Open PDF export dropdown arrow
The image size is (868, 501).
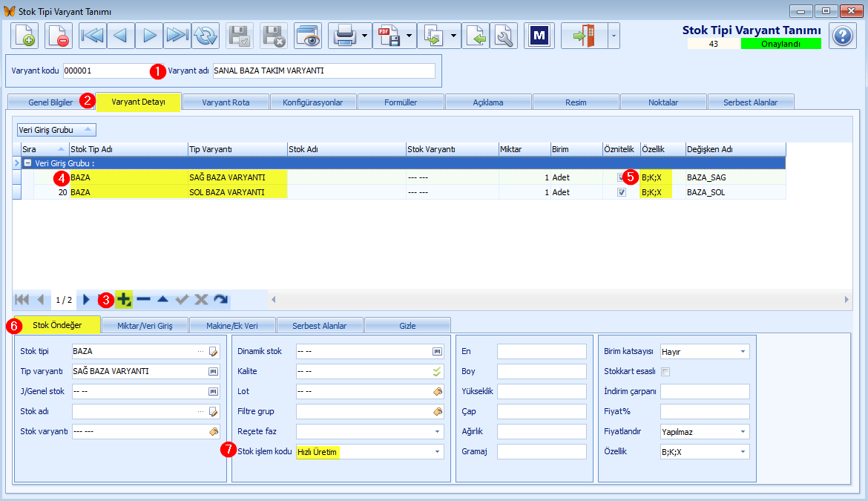point(409,36)
